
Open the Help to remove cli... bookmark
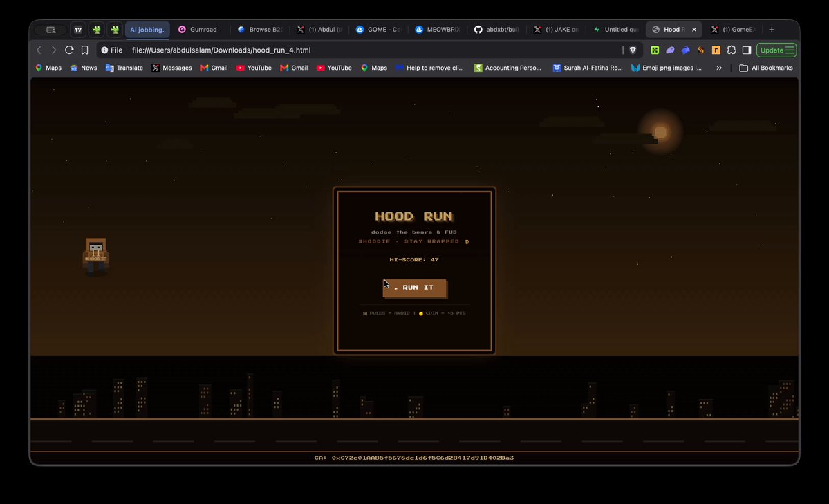pyautogui.click(x=429, y=68)
